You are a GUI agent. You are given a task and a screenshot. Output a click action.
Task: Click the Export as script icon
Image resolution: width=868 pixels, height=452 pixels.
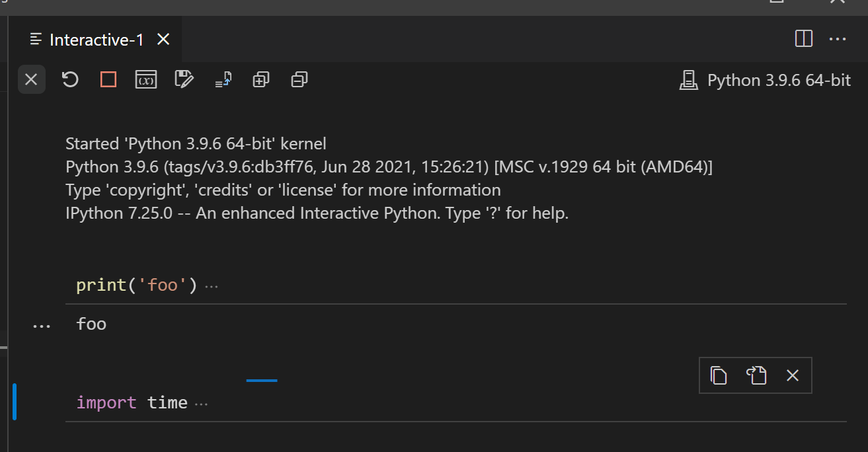click(x=223, y=79)
